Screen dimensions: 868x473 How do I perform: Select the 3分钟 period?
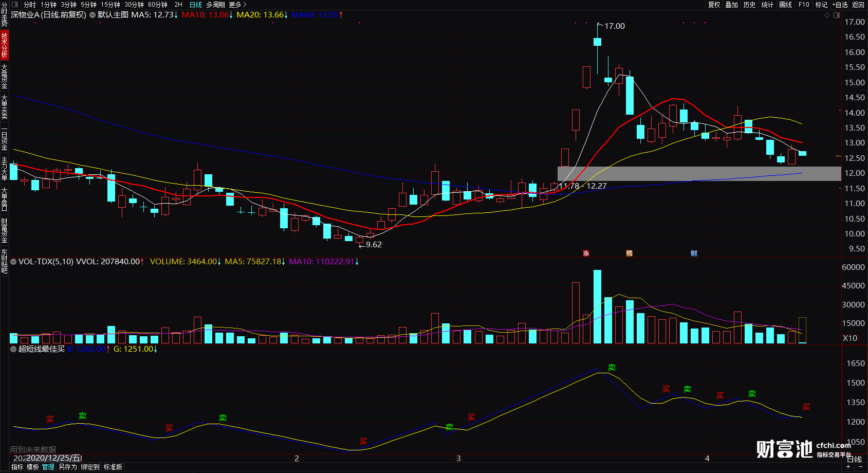(69, 5)
